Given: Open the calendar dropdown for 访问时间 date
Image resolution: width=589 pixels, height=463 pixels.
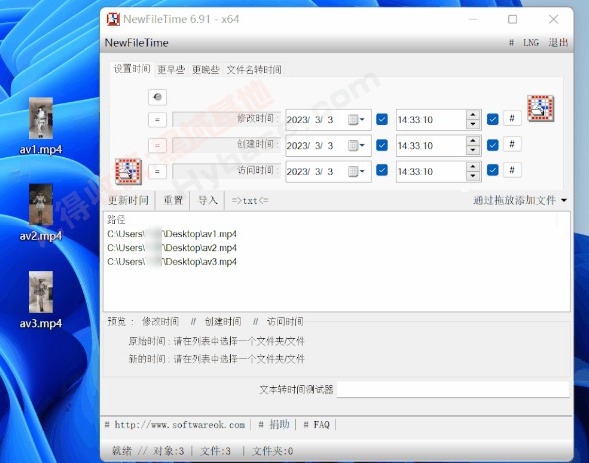Looking at the screenshot, I should pyautogui.click(x=356, y=172).
